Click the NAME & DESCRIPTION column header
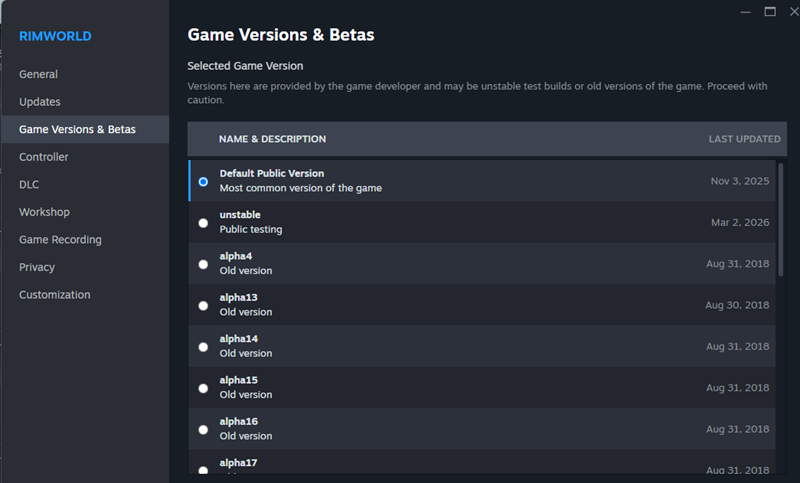 272,139
